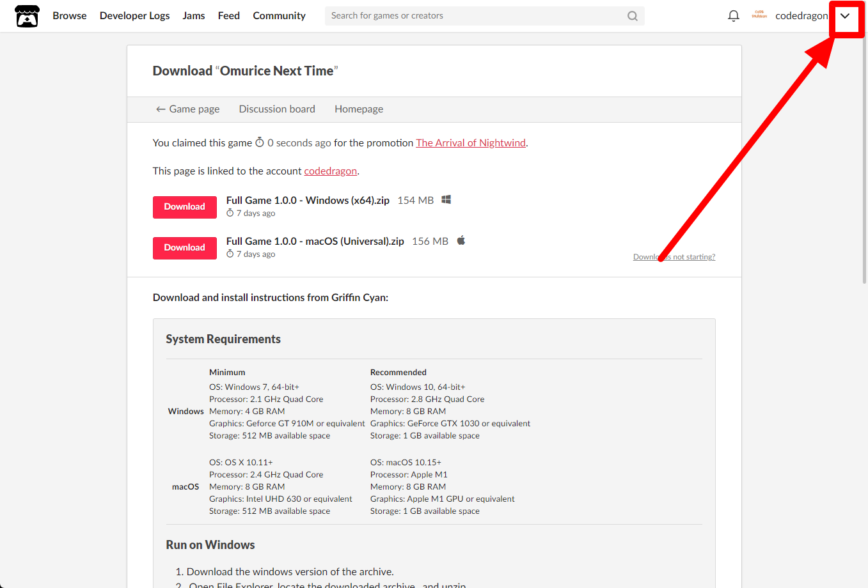Image resolution: width=868 pixels, height=588 pixels.
Task: Return to Game page
Action: (x=188, y=109)
